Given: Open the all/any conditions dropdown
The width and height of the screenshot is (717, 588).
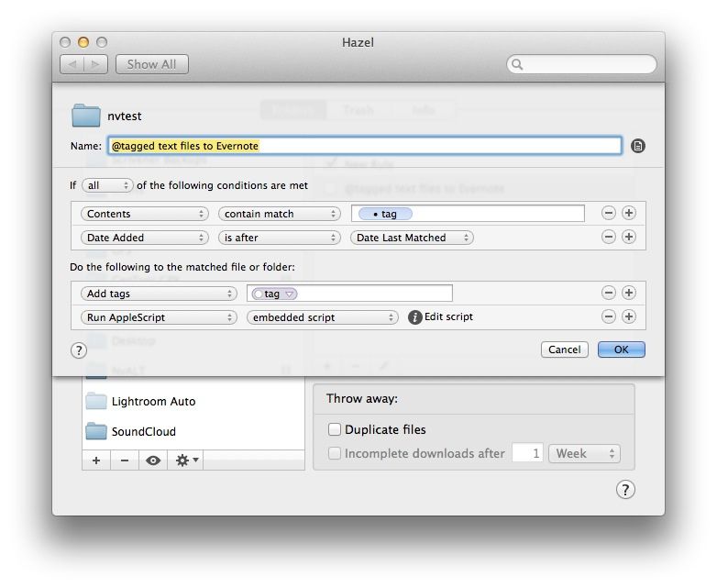Looking at the screenshot, I should [x=107, y=185].
